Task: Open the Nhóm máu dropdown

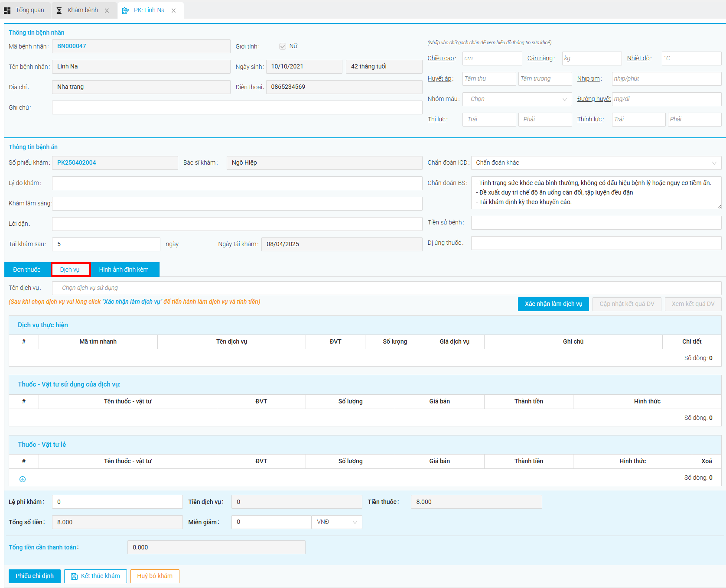Action: click(517, 99)
